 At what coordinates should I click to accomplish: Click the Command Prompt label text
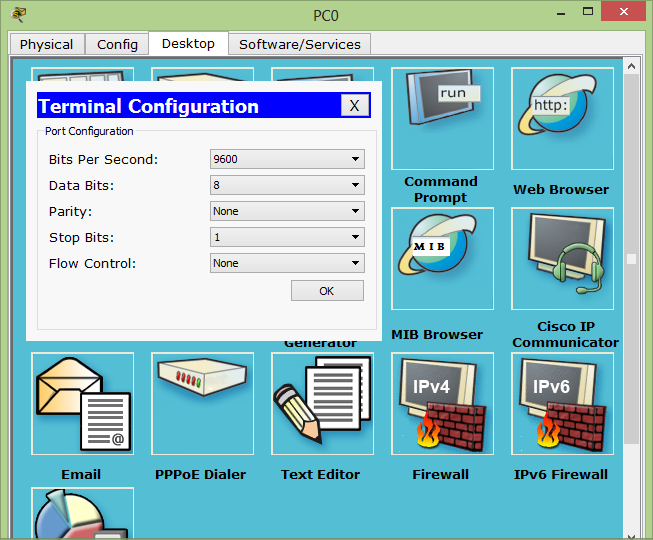441,189
